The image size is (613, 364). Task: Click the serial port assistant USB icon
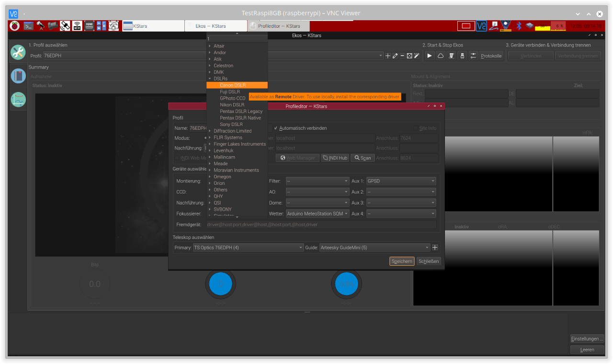(462, 56)
